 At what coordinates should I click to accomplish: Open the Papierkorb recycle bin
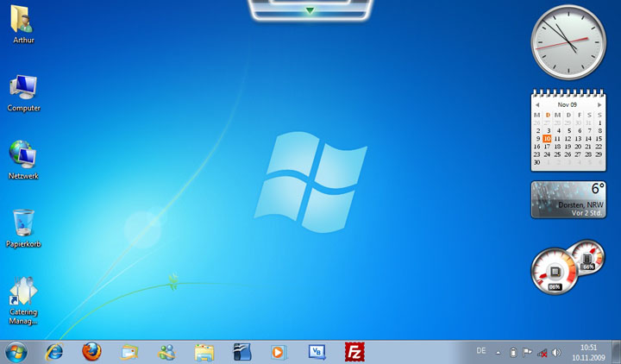coord(23,223)
